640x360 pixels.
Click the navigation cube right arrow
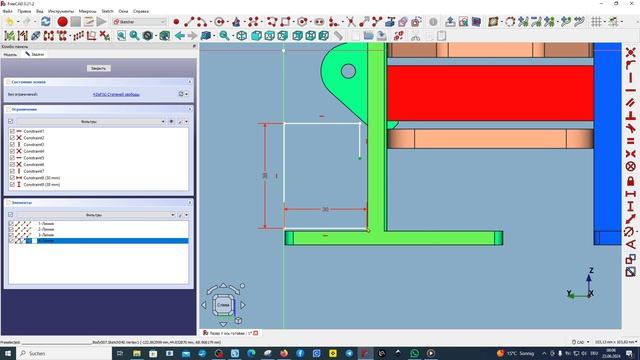[243, 304]
